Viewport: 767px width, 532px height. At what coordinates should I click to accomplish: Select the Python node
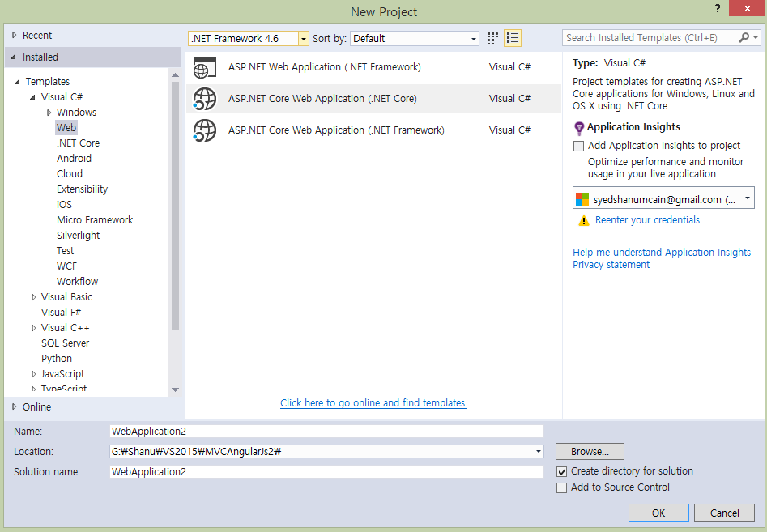tap(57, 359)
